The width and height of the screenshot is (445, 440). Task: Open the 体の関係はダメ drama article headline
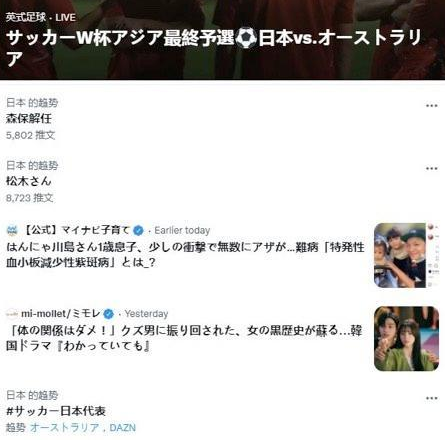[x=184, y=338]
